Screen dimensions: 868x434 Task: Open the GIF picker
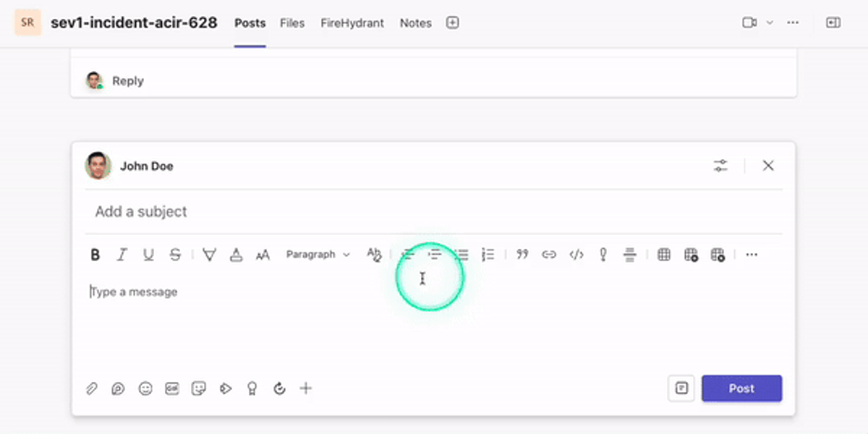pyautogui.click(x=172, y=388)
